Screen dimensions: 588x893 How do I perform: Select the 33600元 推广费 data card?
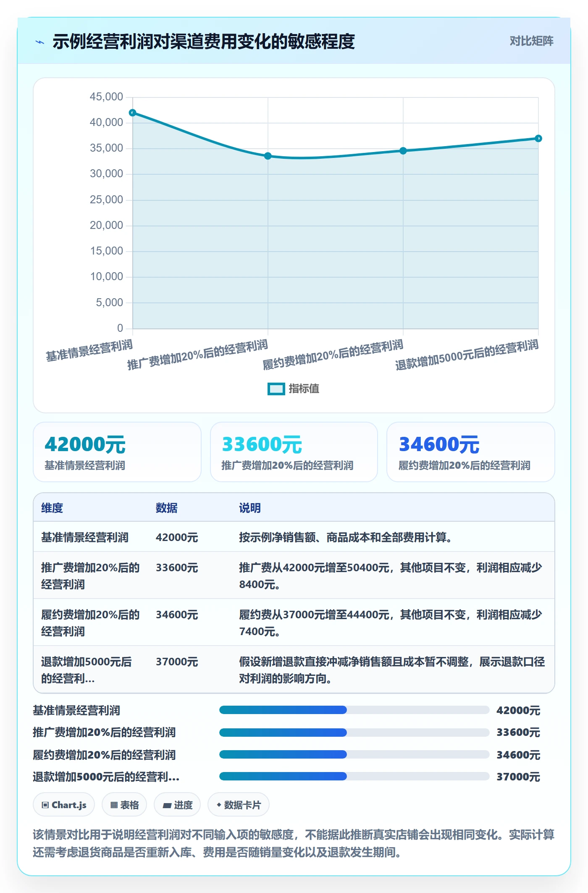(294, 452)
